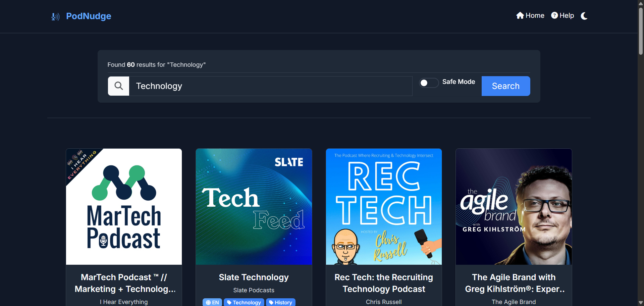The image size is (644, 306).
Task: Open the MarTech Podcast cover image
Action: click(124, 206)
